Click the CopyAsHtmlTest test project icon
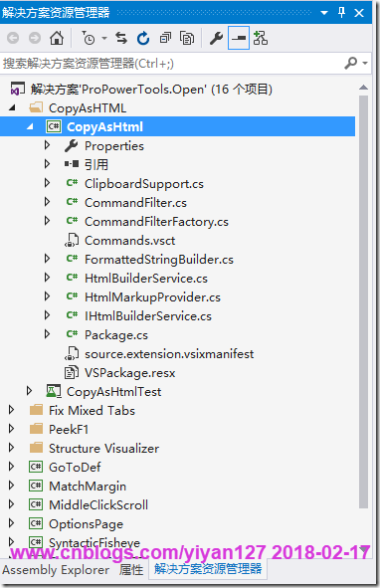This screenshot has height=588, width=380. [x=54, y=391]
